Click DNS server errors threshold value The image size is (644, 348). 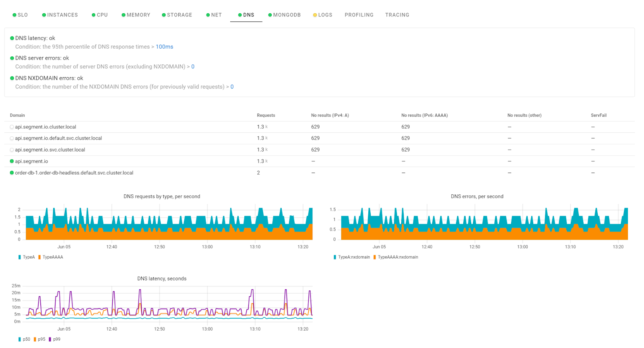(193, 67)
